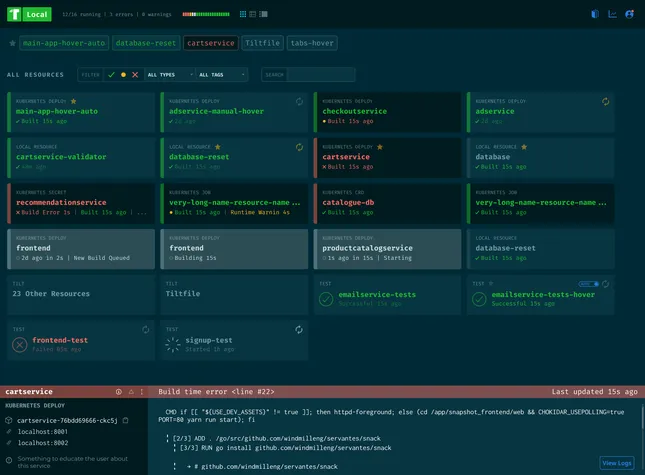Trigger update icon on adservice-manual-hover card

click(x=299, y=102)
